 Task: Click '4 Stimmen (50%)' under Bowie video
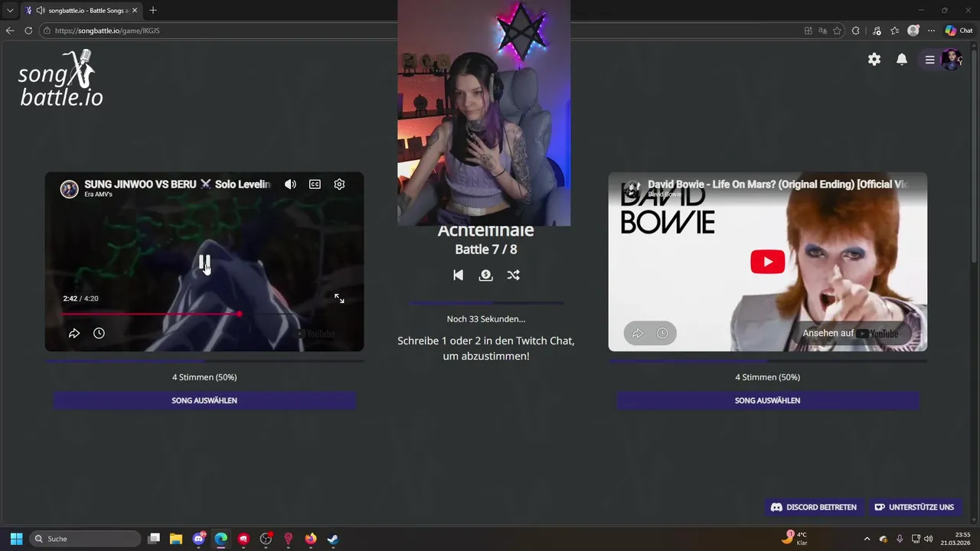pyautogui.click(x=768, y=377)
